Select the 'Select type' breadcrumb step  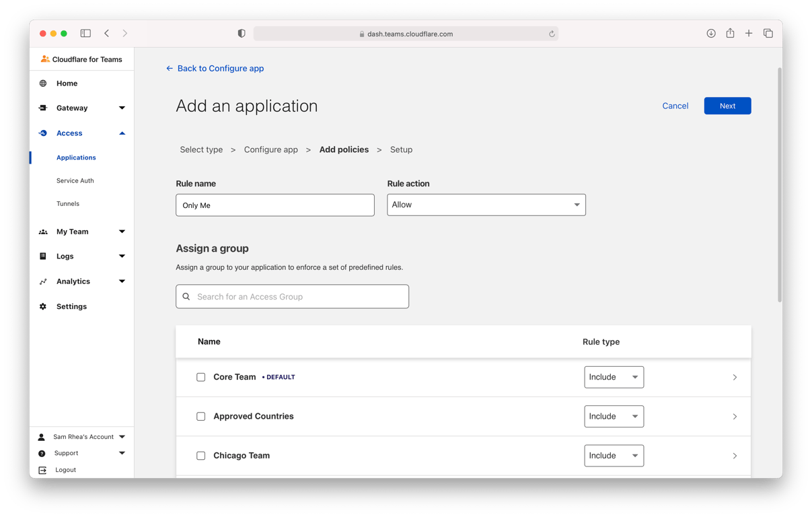pos(201,149)
